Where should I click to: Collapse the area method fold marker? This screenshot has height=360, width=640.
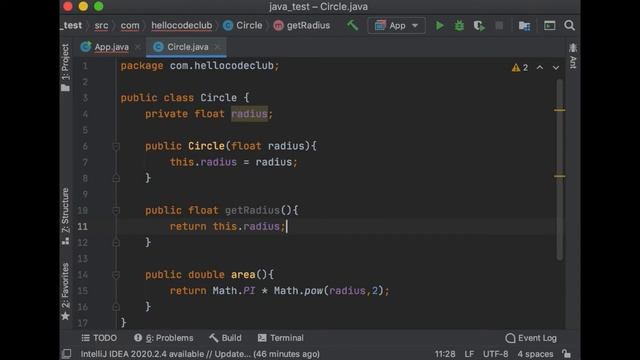(x=116, y=275)
